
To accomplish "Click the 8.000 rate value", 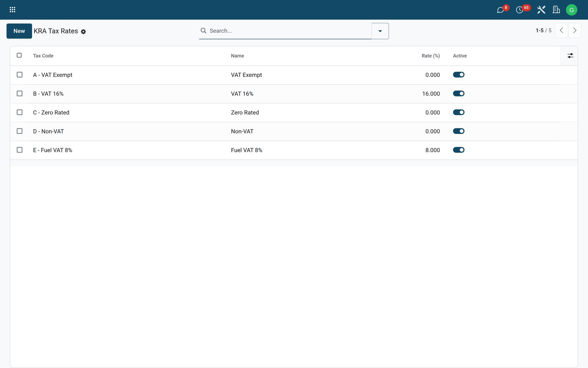I will click(433, 150).
